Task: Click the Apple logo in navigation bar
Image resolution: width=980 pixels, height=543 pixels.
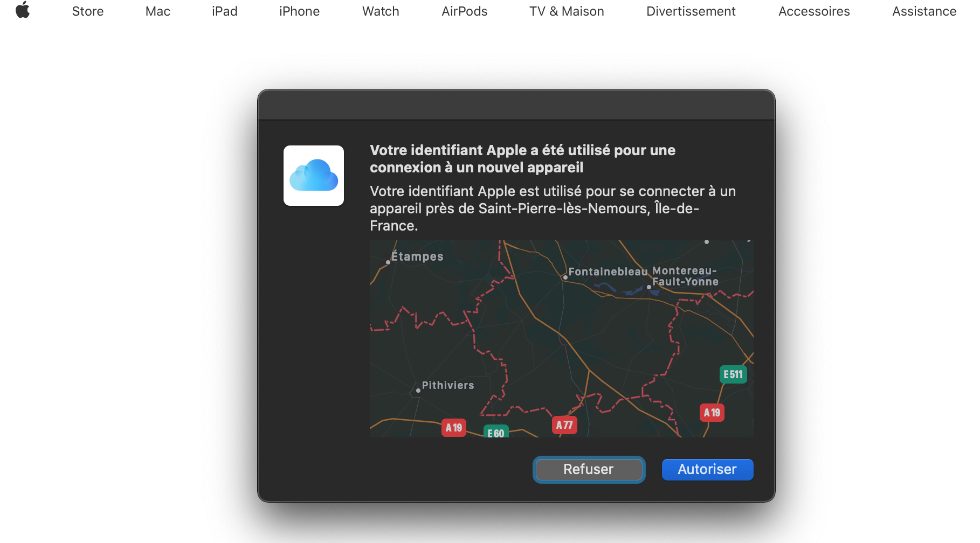Action: (x=23, y=10)
